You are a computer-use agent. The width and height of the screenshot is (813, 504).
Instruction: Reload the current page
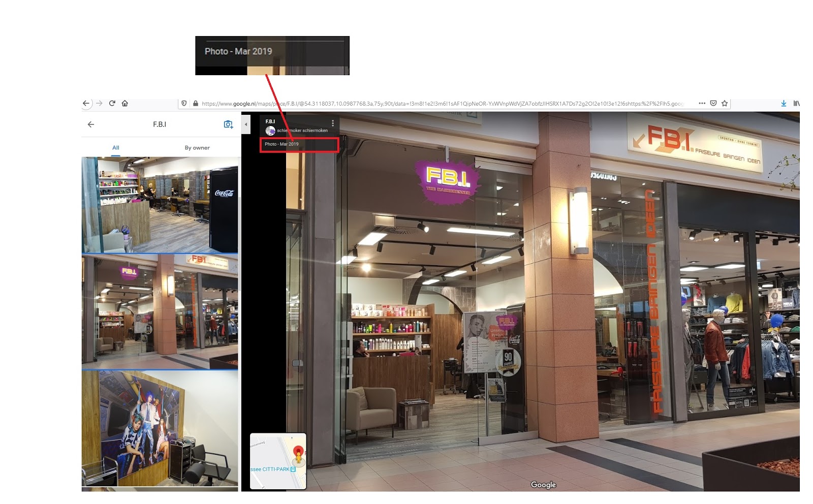point(112,103)
